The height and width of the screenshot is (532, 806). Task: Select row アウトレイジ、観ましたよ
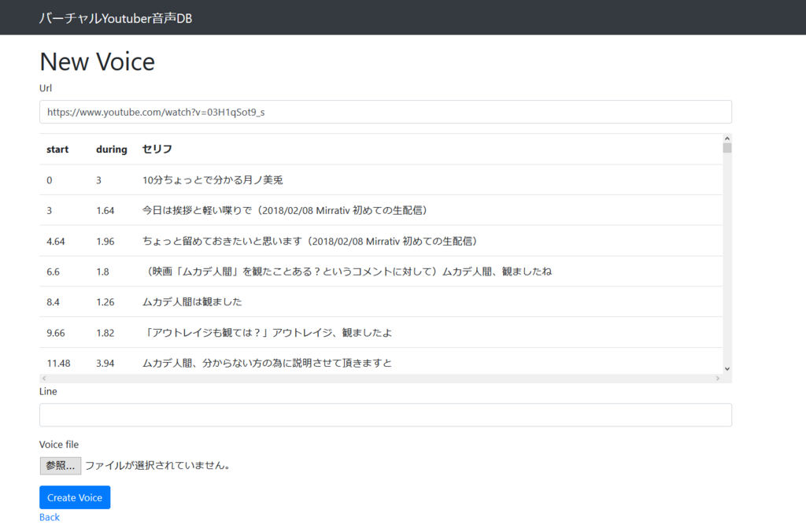click(x=381, y=333)
